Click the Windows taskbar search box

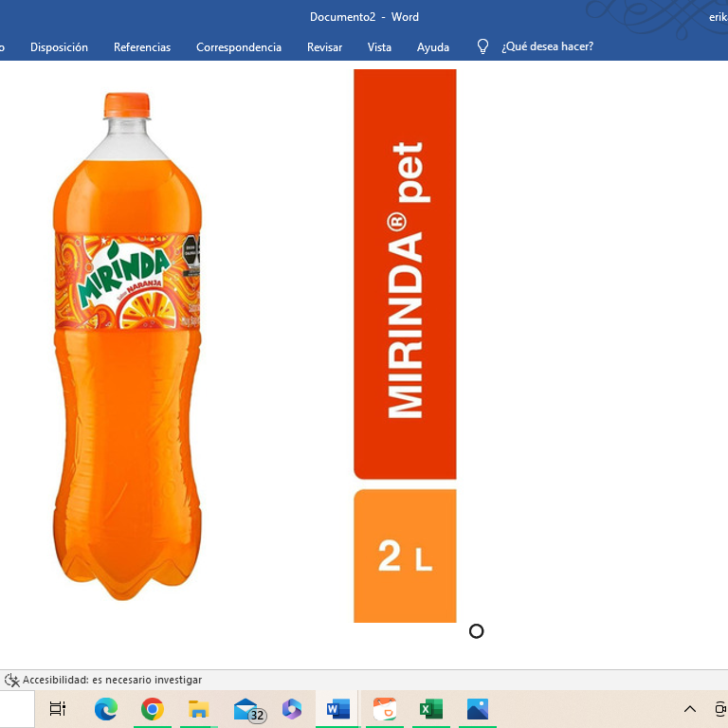pyautogui.click(x=17, y=709)
